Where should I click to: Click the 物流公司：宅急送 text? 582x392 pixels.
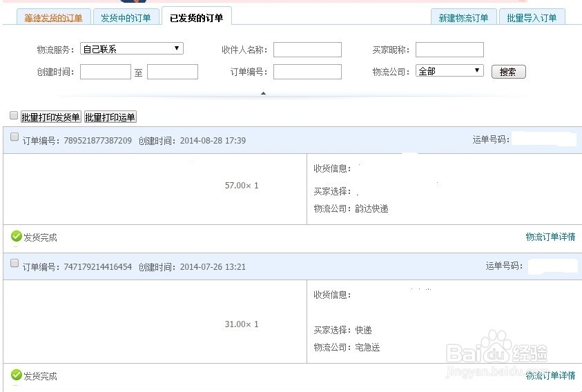[347, 347]
